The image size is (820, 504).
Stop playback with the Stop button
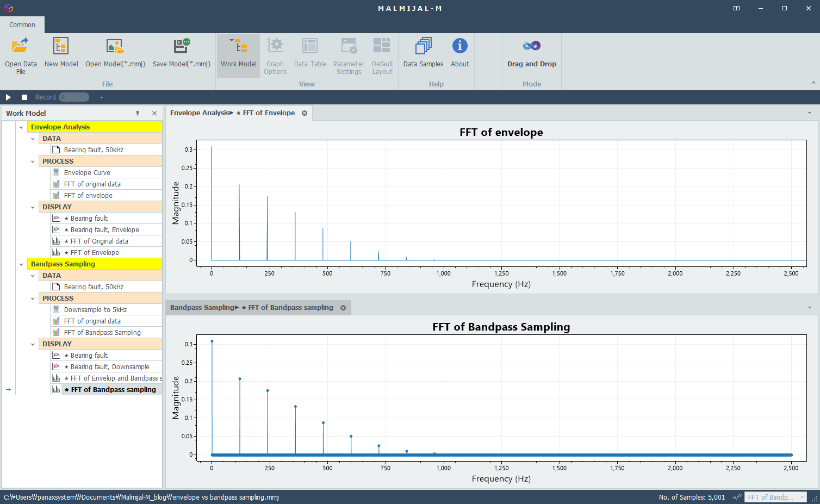coord(24,97)
